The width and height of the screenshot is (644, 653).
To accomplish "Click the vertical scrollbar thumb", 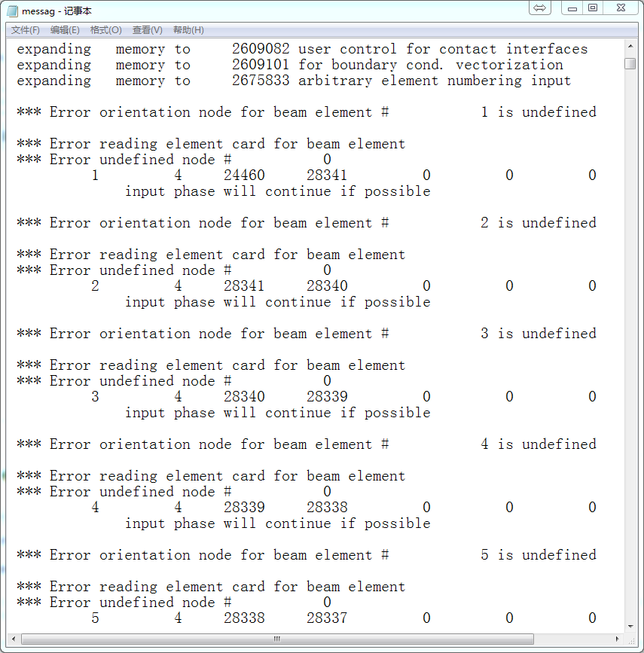I will pos(630,63).
